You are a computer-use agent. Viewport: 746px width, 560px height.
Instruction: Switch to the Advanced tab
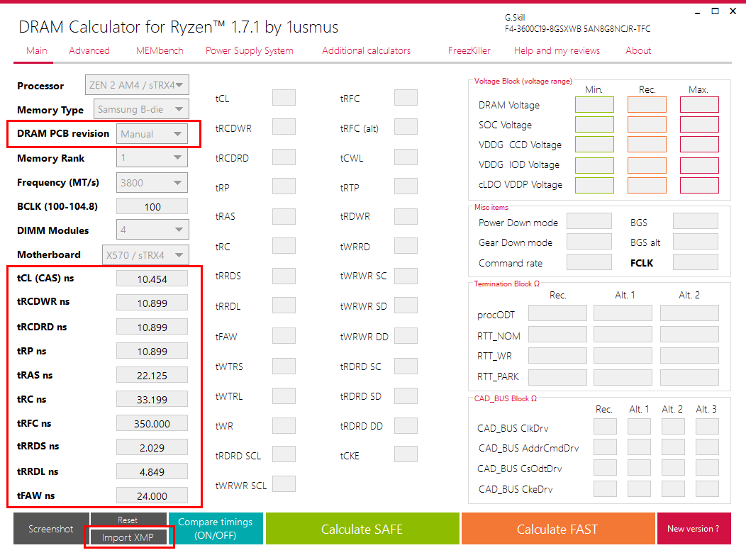[89, 50]
